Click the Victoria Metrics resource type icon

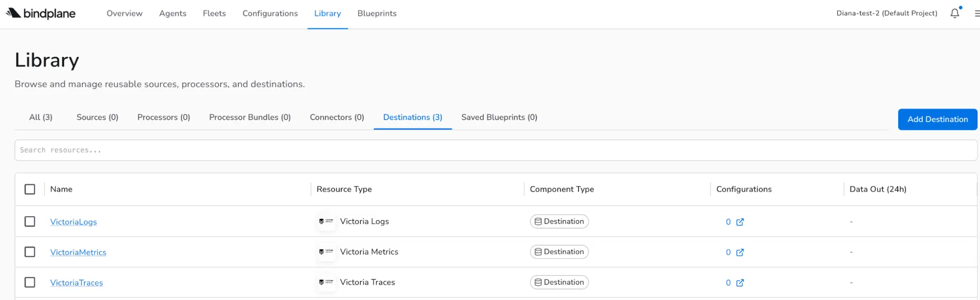[326, 252]
